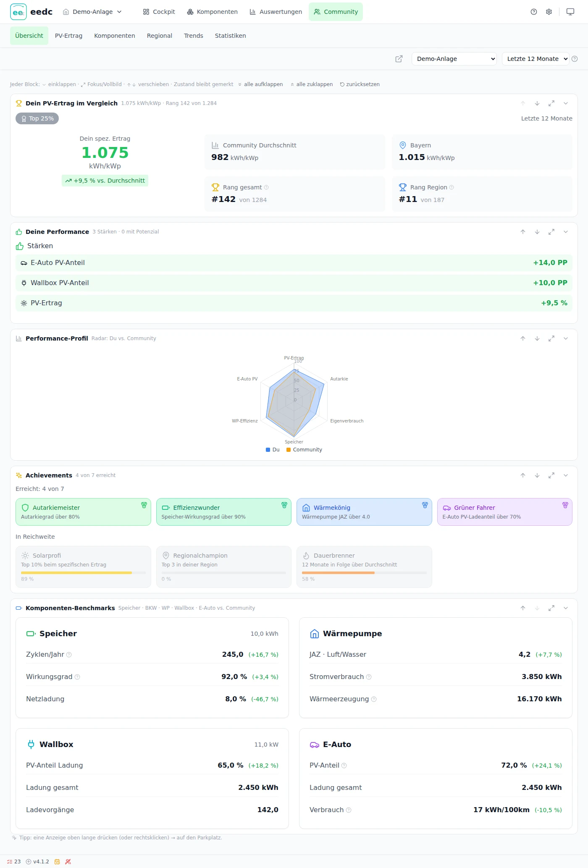Click info icon next to Rang Region
588x868 pixels.
pos(451,187)
